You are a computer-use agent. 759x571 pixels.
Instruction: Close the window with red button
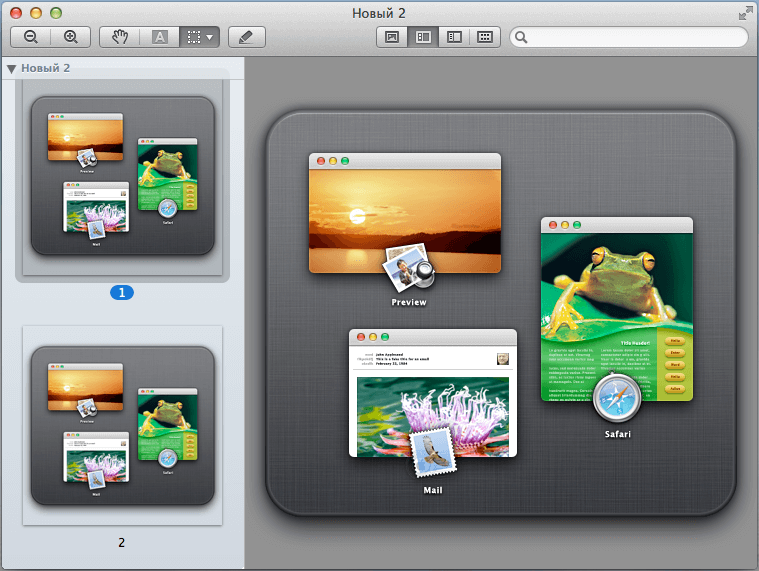tap(16, 13)
